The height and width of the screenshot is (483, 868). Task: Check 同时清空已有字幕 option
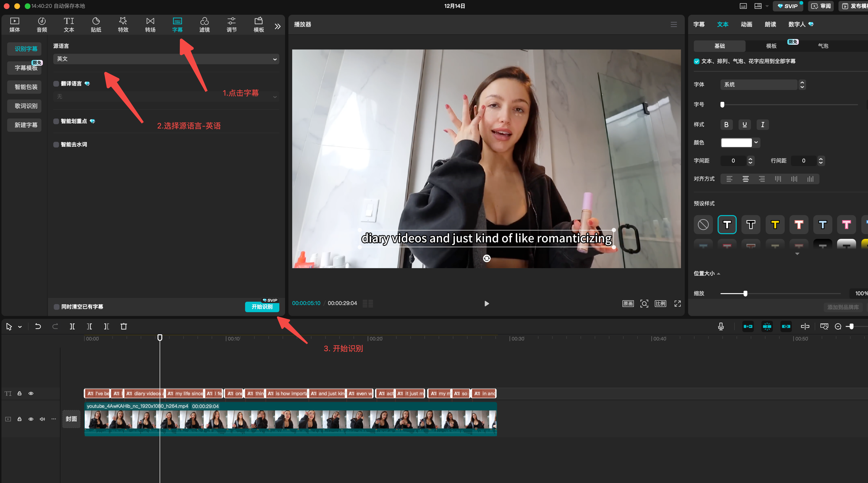(57, 307)
